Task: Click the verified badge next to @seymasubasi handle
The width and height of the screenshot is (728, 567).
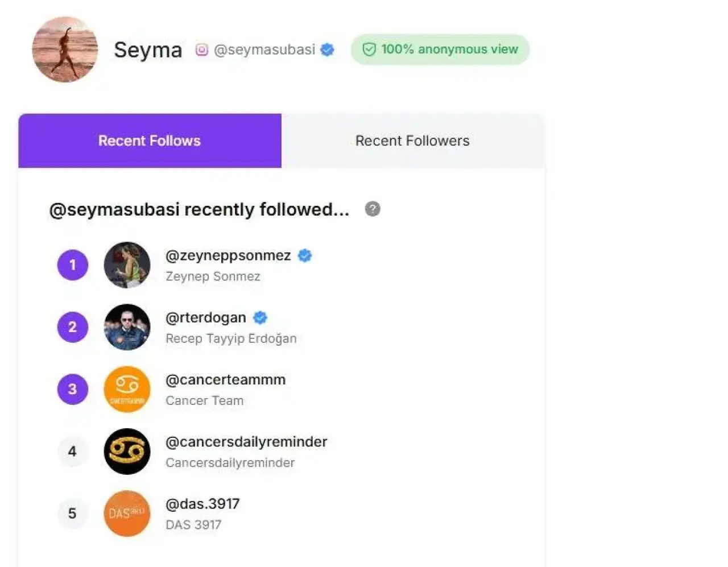Action: coord(327,50)
